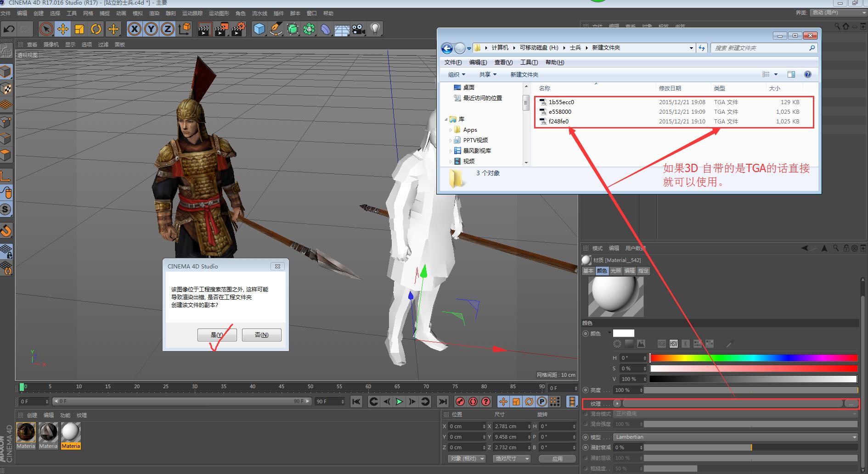Open the folder path dropdown in Explorer

(x=691, y=48)
